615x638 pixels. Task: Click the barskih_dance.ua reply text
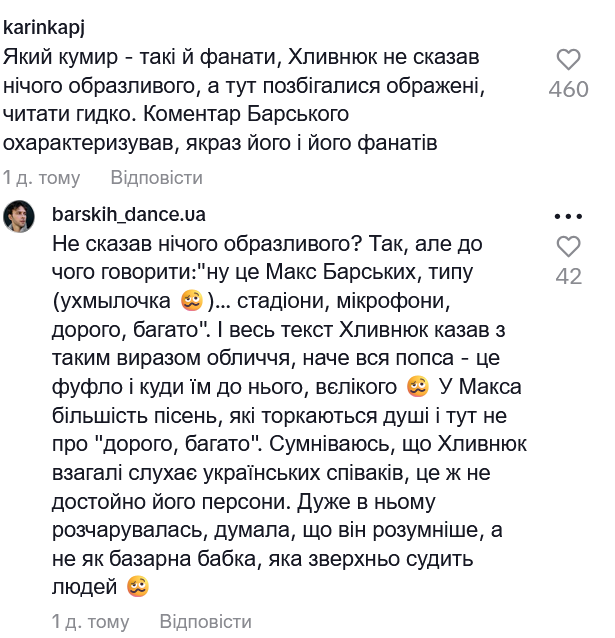(x=290, y=400)
